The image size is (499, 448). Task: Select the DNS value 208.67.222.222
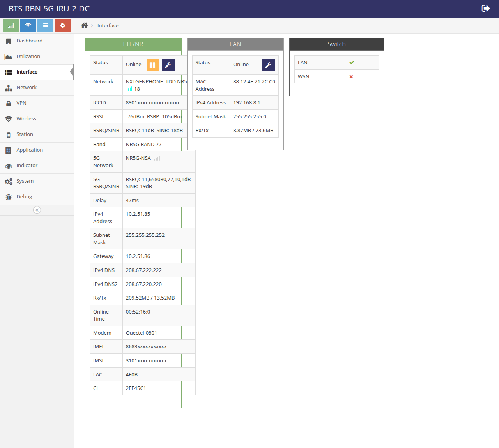pos(144,270)
